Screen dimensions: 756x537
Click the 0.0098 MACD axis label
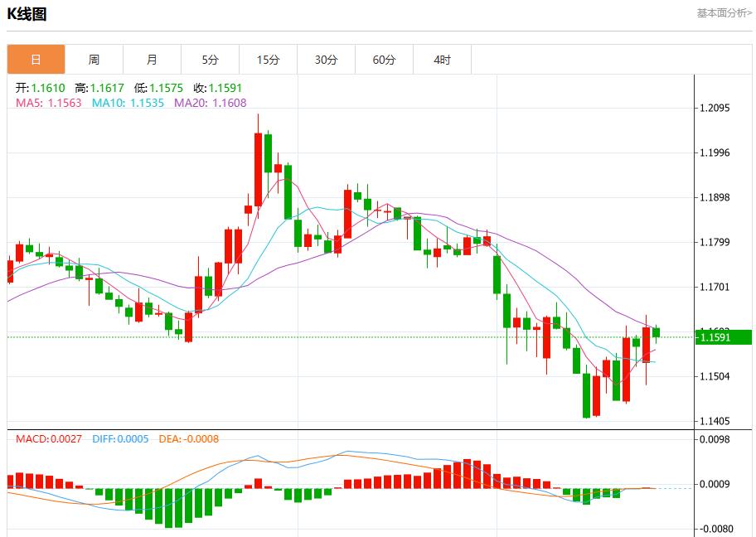coord(715,439)
